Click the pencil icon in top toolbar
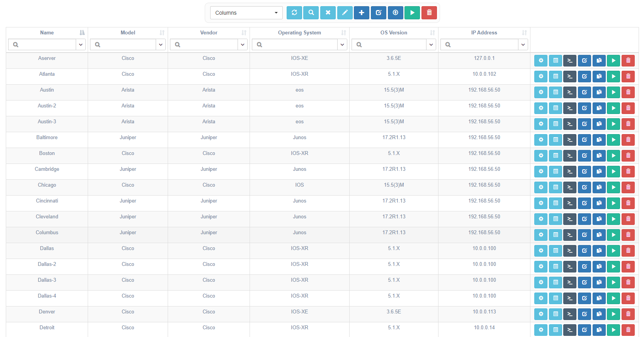The image size is (644, 337). [x=345, y=13]
